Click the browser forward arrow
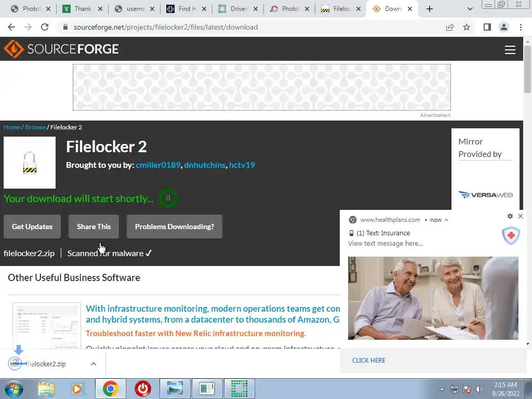Image resolution: width=532 pixels, height=399 pixels. click(28, 27)
